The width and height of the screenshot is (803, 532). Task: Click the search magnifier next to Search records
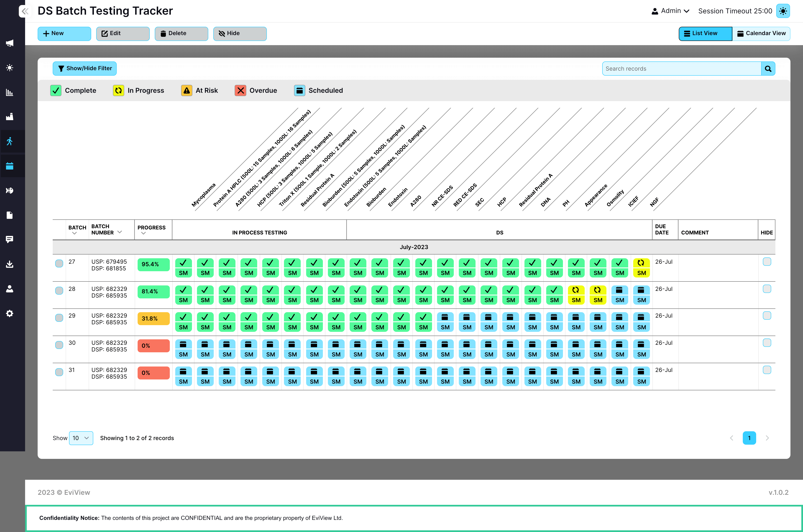coord(768,68)
